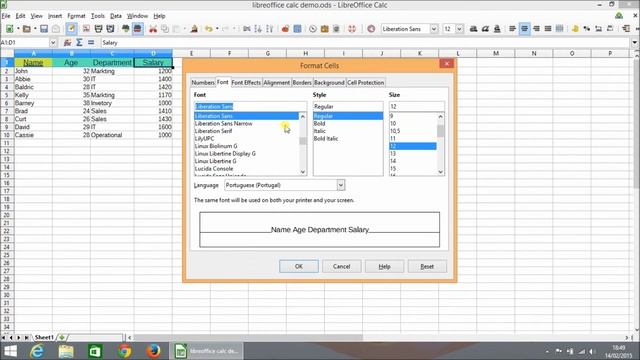Click the Reset button
640x360 pixels.
427,267
